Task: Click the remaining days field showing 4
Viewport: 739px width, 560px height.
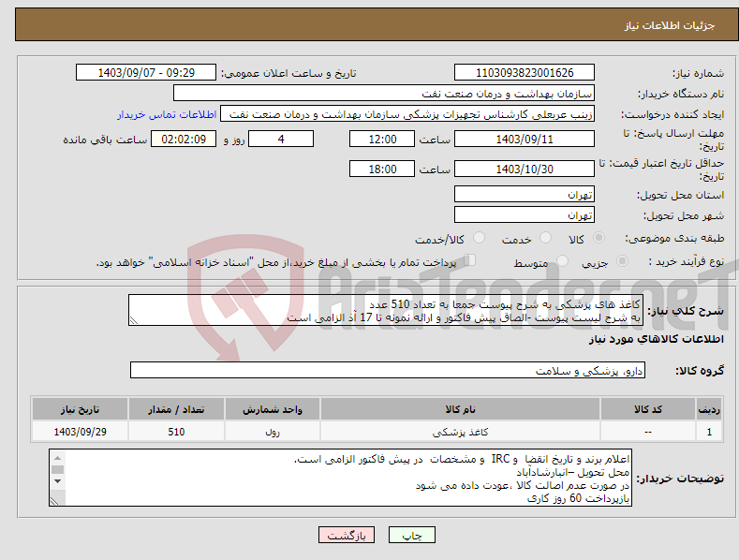Action: [x=281, y=139]
